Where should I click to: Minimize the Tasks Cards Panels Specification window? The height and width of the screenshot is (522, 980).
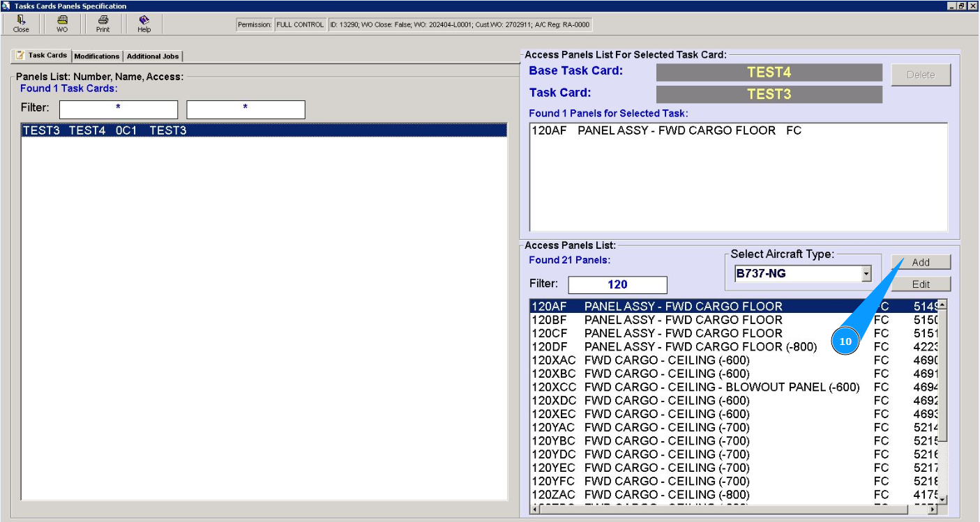952,6
